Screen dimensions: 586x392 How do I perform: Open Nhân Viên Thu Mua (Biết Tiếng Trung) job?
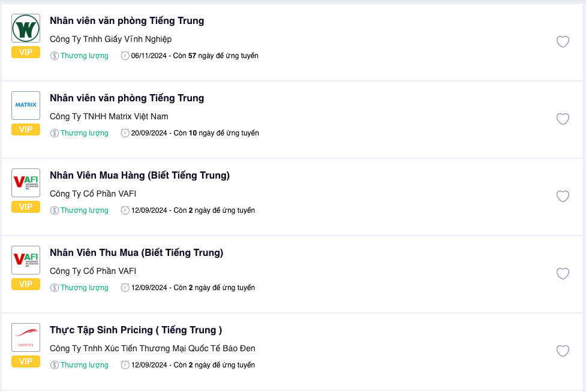coord(136,253)
